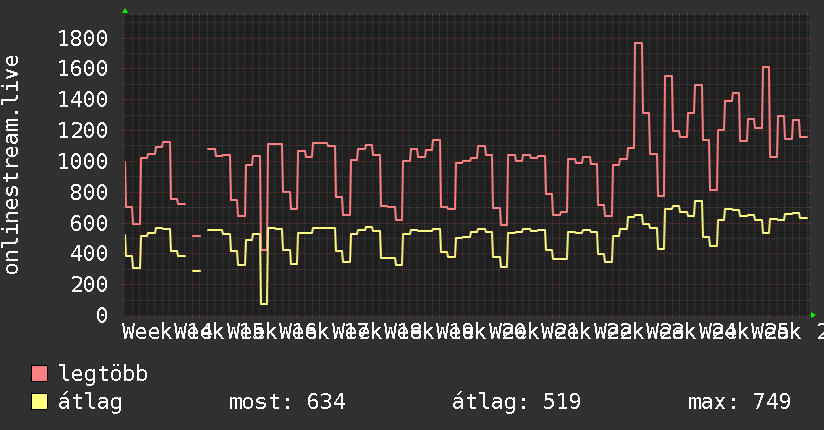Click the 400 y-axis label
Viewport: 824px width, 430px height.
[89, 253]
